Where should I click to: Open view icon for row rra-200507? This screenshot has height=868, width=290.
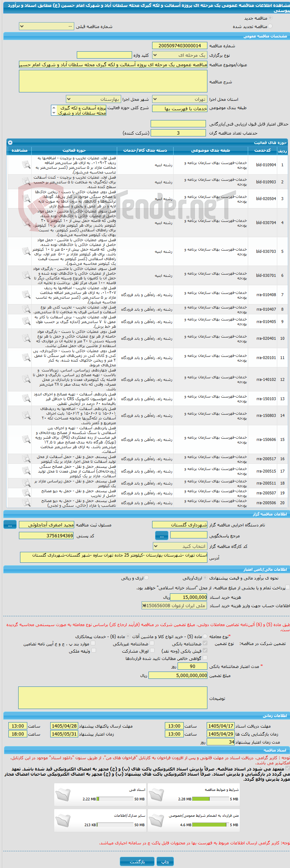[x=26, y=493]
